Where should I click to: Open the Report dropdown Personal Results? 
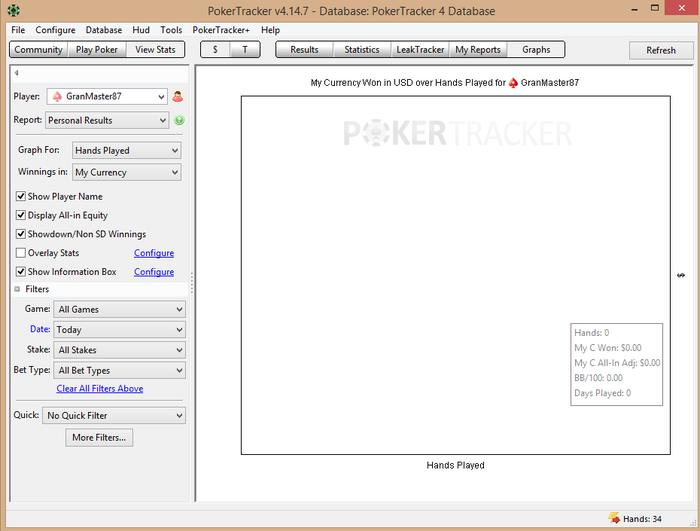click(107, 120)
